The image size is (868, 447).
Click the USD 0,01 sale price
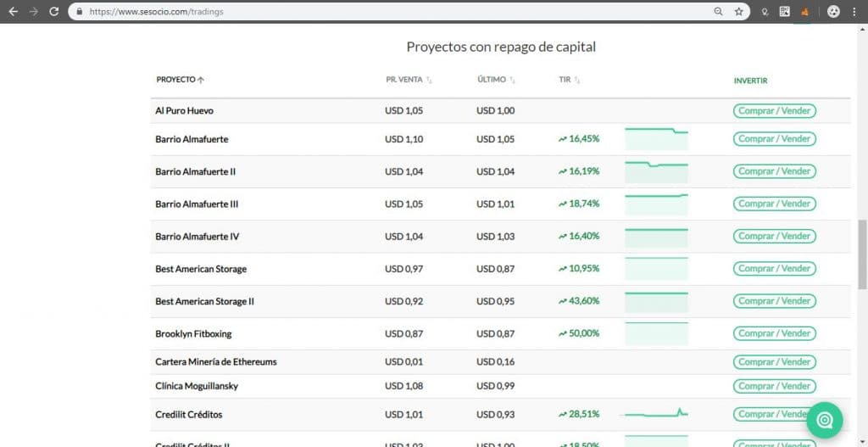404,361
